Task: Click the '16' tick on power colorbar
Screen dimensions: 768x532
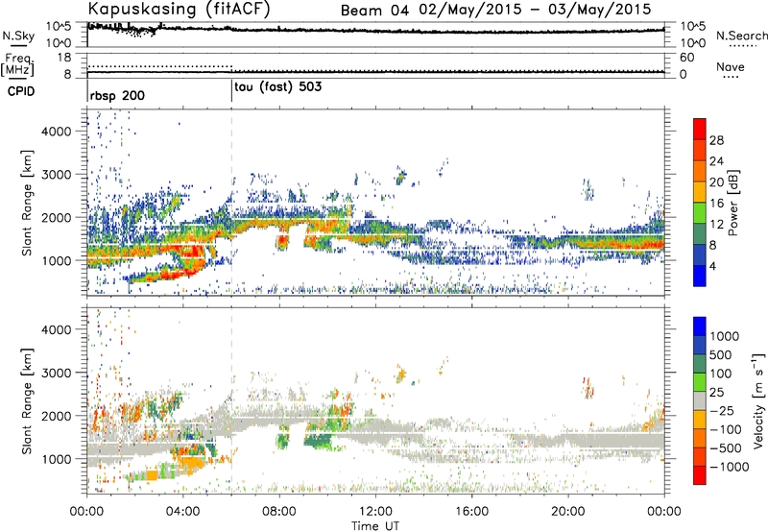Action: [x=716, y=204]
